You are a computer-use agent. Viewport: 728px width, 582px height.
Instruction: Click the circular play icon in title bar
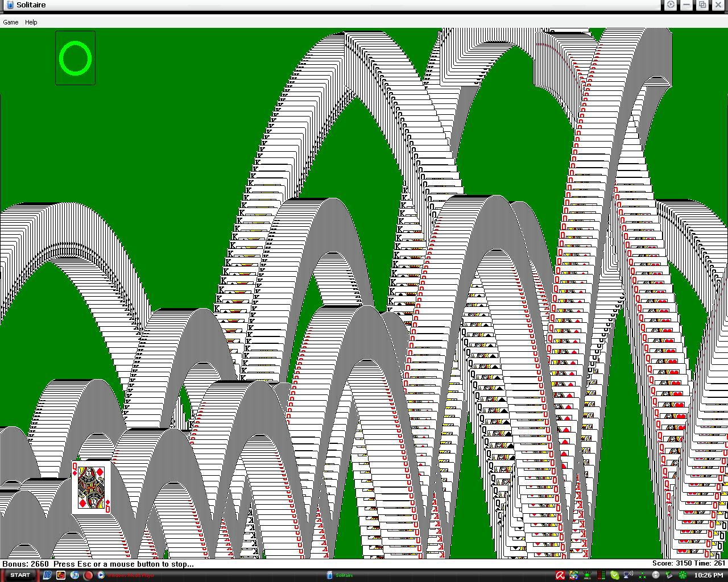pos(671,5)
